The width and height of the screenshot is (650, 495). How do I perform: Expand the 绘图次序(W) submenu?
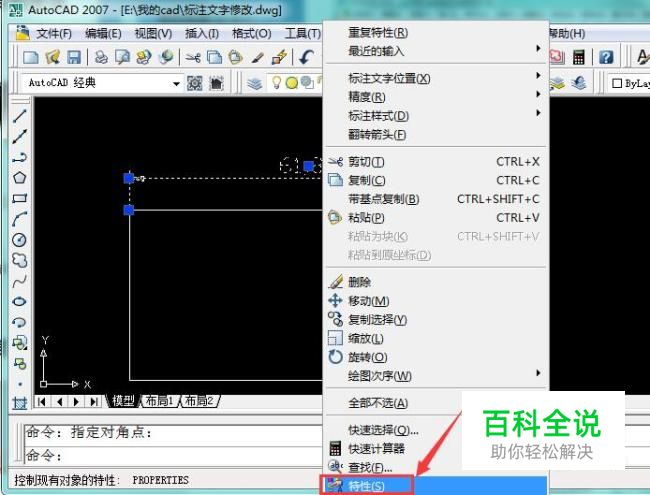coord(437,376)
